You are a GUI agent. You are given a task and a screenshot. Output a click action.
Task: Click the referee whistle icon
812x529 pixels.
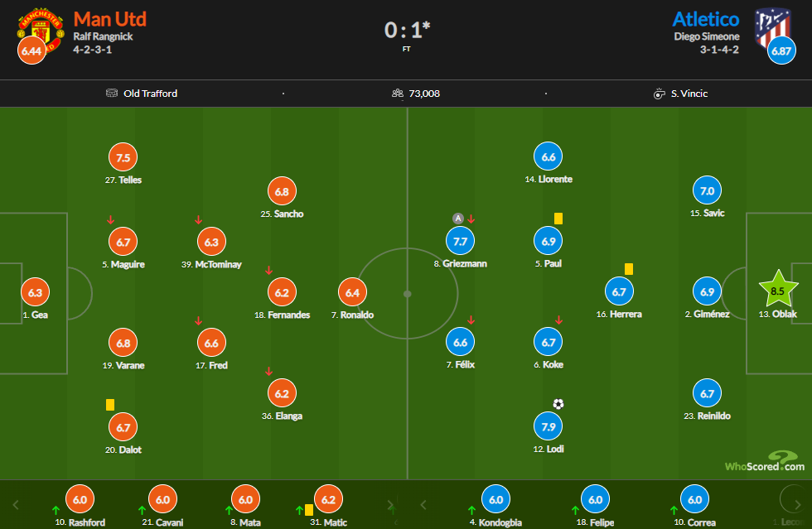click(x=660, y=94)
